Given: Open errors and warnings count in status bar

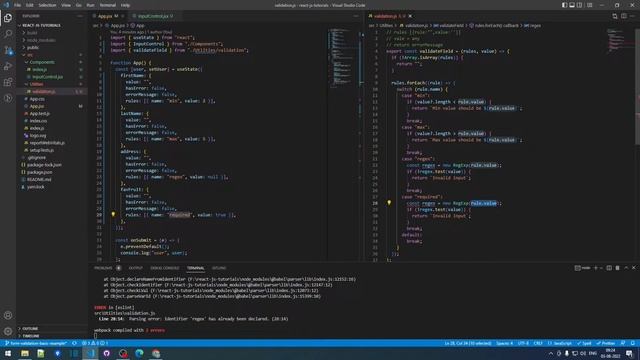Looking at the screenshot, I should pyautogui.click(x=95, y=343).
